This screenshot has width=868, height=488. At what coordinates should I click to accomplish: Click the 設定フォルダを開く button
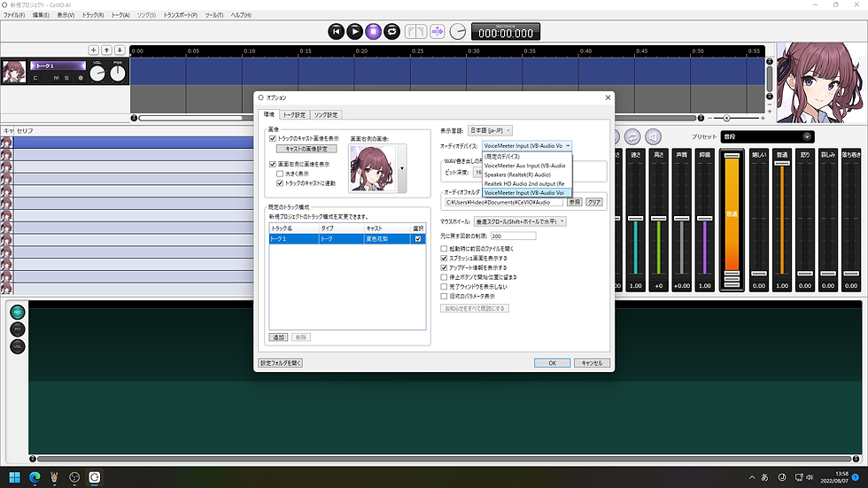(281, 363)
